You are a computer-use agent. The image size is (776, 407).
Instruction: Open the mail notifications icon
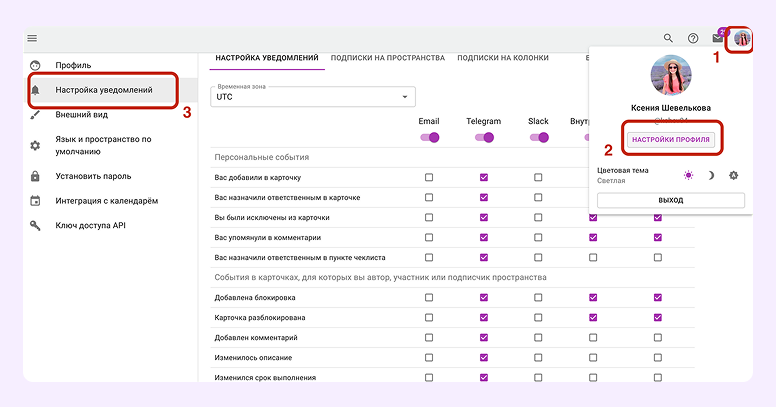coord(717,38)
